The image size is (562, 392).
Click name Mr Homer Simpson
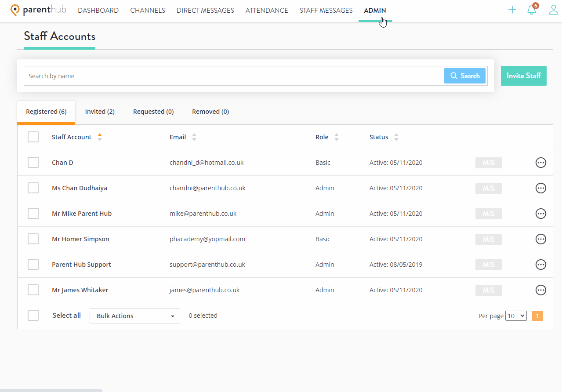80,239
